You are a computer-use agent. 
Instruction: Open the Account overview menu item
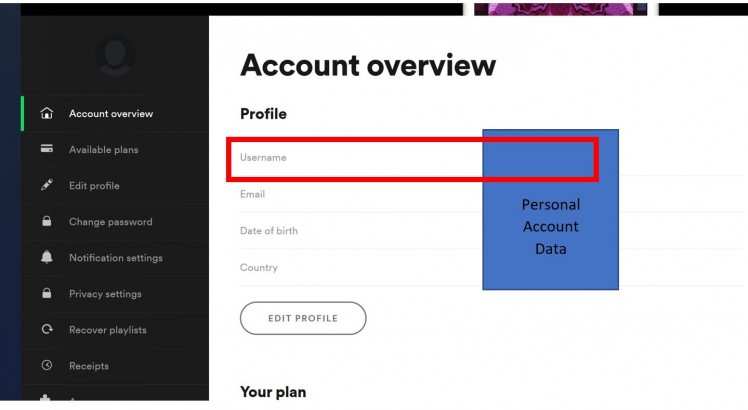point(111,113)
